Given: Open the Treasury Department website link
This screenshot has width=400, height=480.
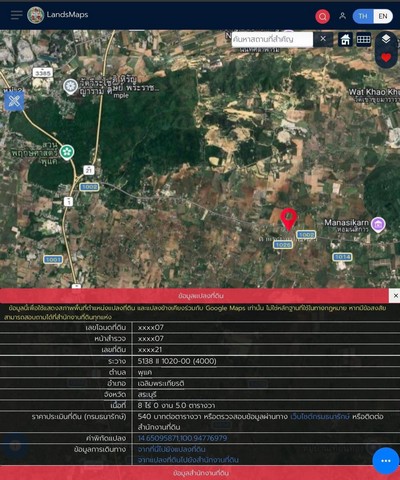Looking at the screenshot, I should 320,416.
